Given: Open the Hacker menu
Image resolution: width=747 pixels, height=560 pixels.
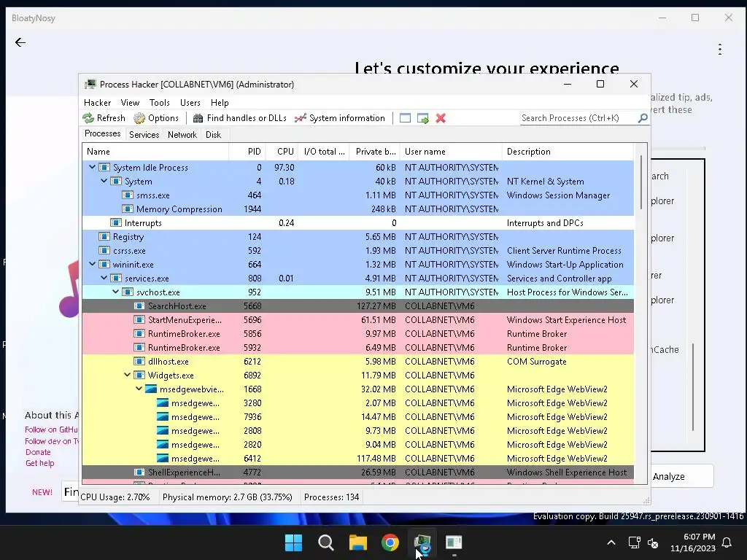Looking at the screenshot, I should coord(97,103).
